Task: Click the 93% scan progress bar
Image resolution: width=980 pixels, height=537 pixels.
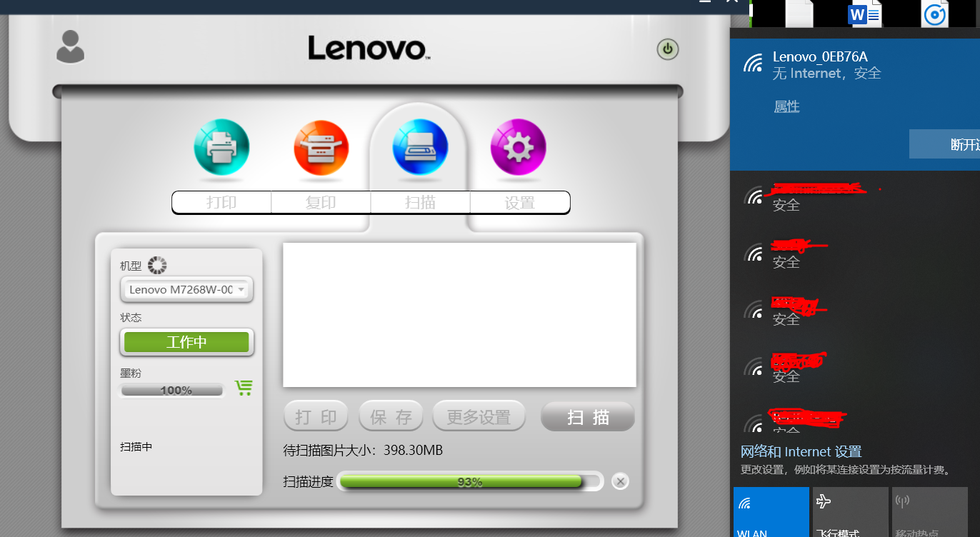Action: coord(470,482)
